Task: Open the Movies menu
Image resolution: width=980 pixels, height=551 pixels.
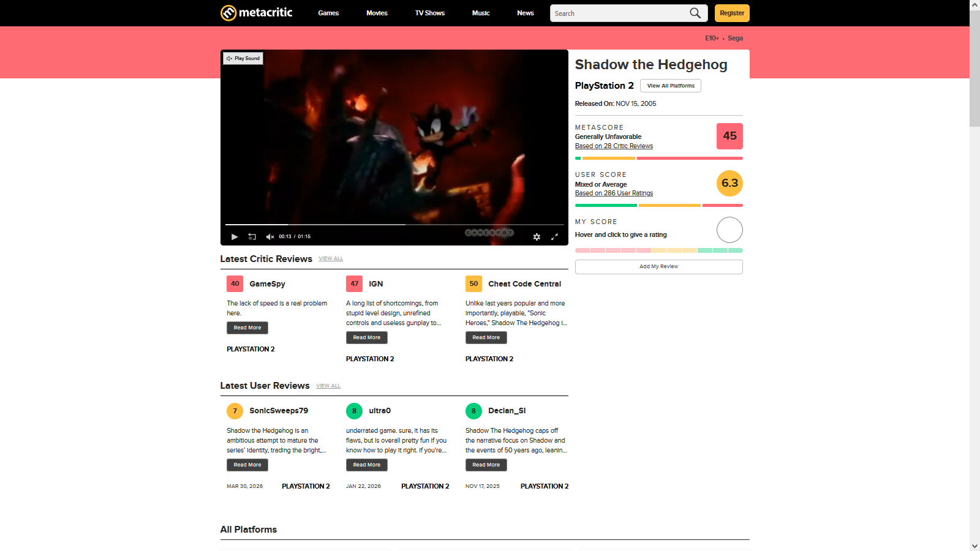Action: coord(377,13)
